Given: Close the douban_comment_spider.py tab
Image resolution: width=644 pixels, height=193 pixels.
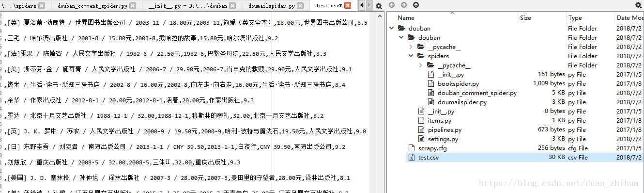Looking at the screenshot, I should tap(133, 6).
